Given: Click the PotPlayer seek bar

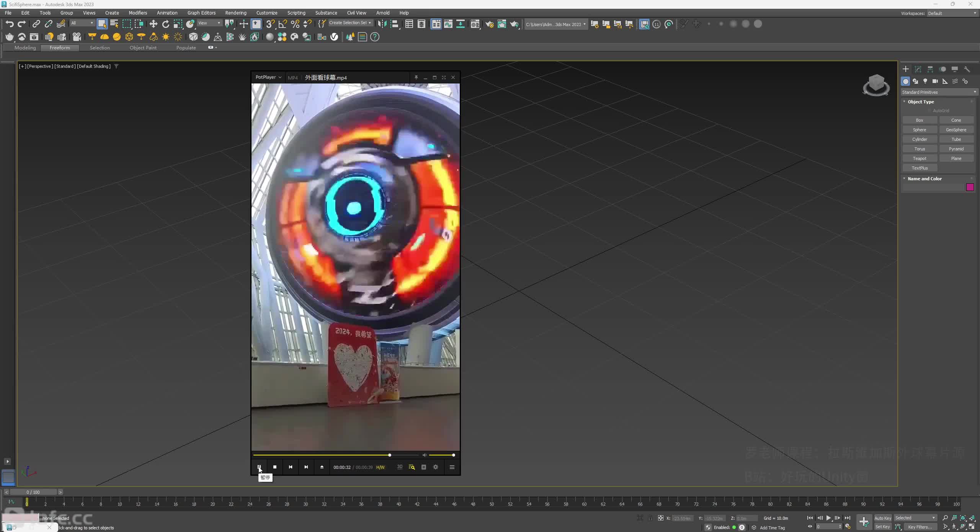Looking at the screenshot, I should coord(336,455).
